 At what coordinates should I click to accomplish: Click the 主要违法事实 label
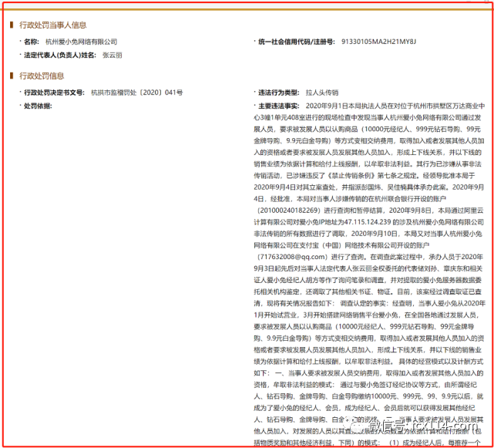pyautogui.click(x=278, y=106)
